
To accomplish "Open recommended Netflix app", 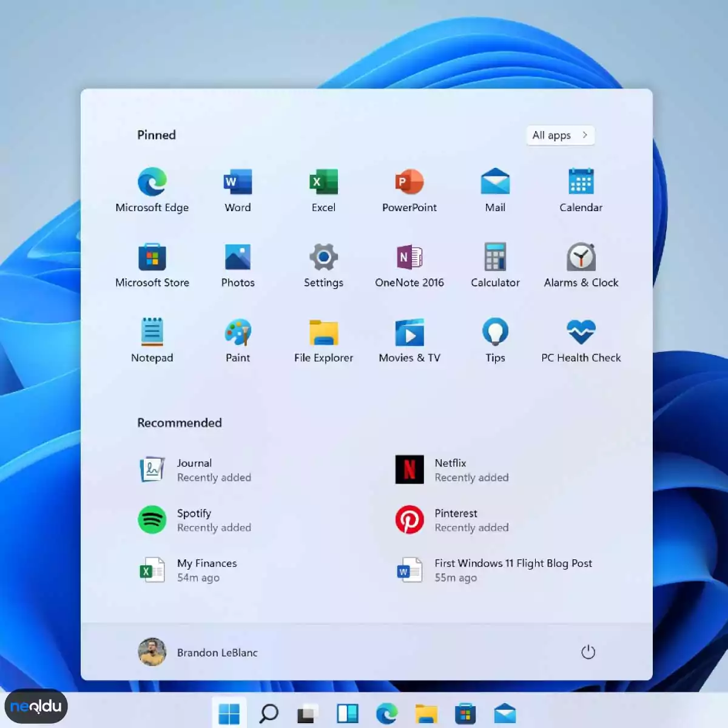I will [x=452, y=470].
